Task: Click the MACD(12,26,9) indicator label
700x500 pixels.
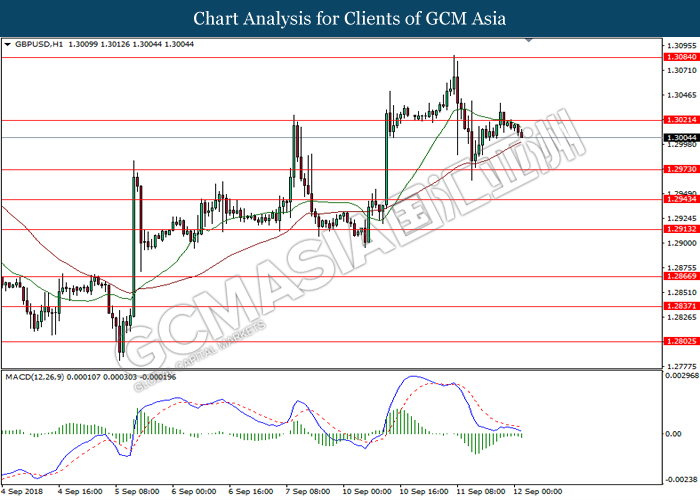Action: [35, 377]
